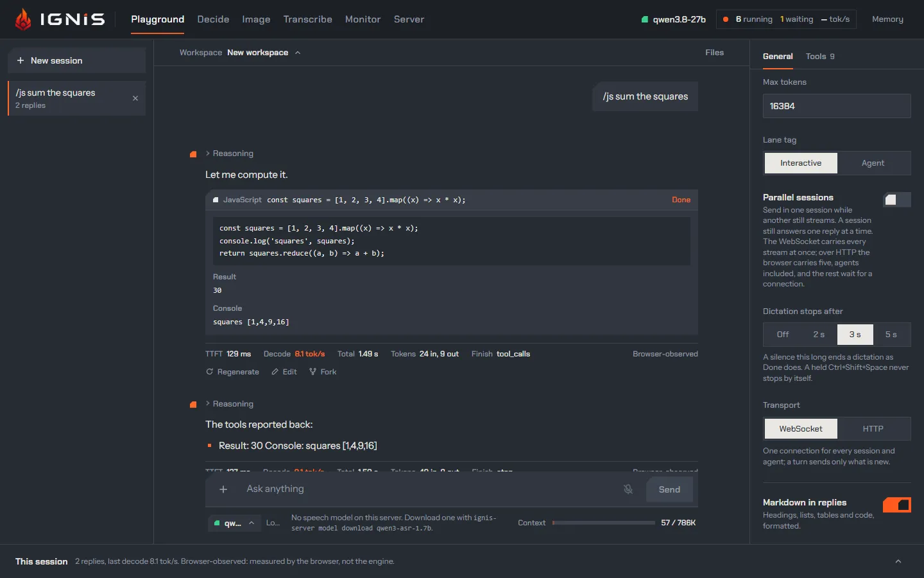The height and width of the screenshot is (578, 924).
Task: Open the Files panel
Action: click(714, 53)
